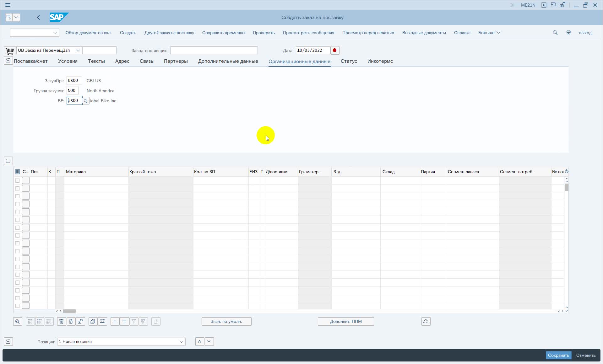Viewport: 603px width, 364px height.
Task: Click the Кол-во ЗП column header
Action: click(x=220, y=172)
